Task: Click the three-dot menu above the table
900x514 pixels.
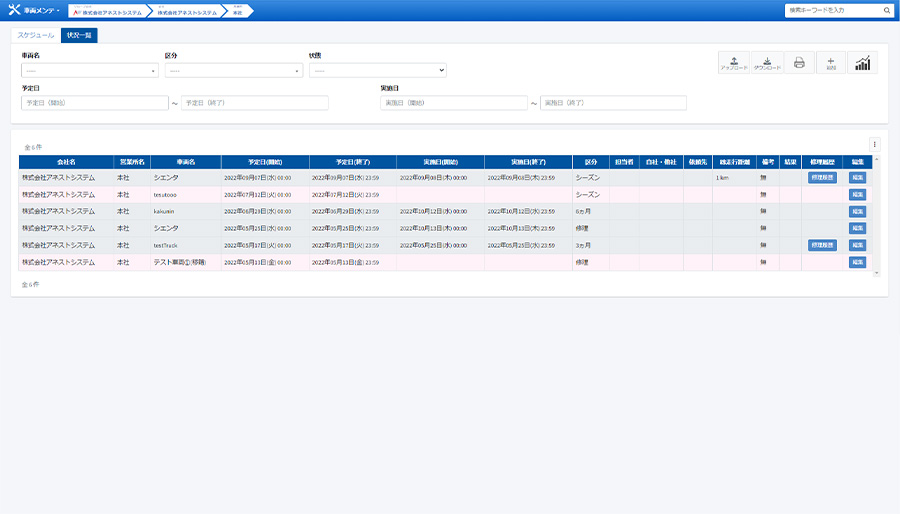Action: point(875,144)
